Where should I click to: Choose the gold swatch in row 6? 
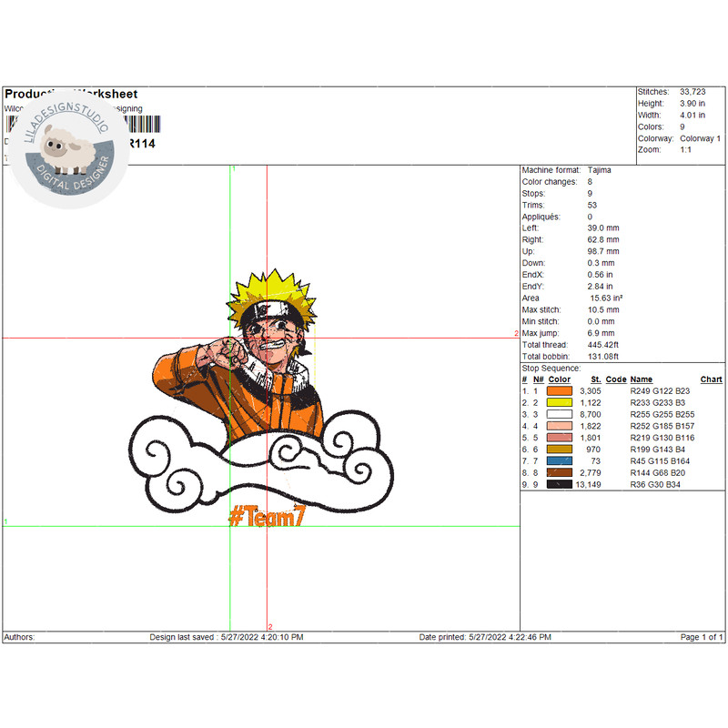coord(560,450)
